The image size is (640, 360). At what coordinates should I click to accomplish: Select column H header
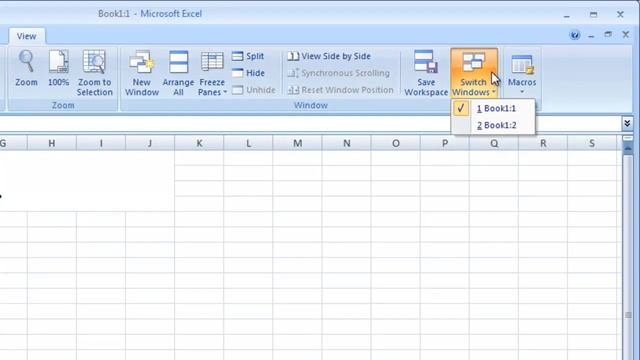click(52, 143)
